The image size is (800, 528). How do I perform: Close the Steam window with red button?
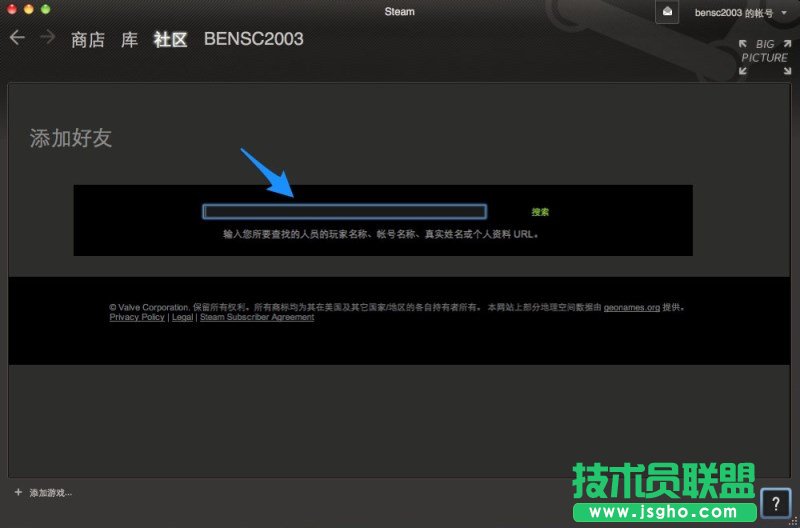[x=12, y=9]
